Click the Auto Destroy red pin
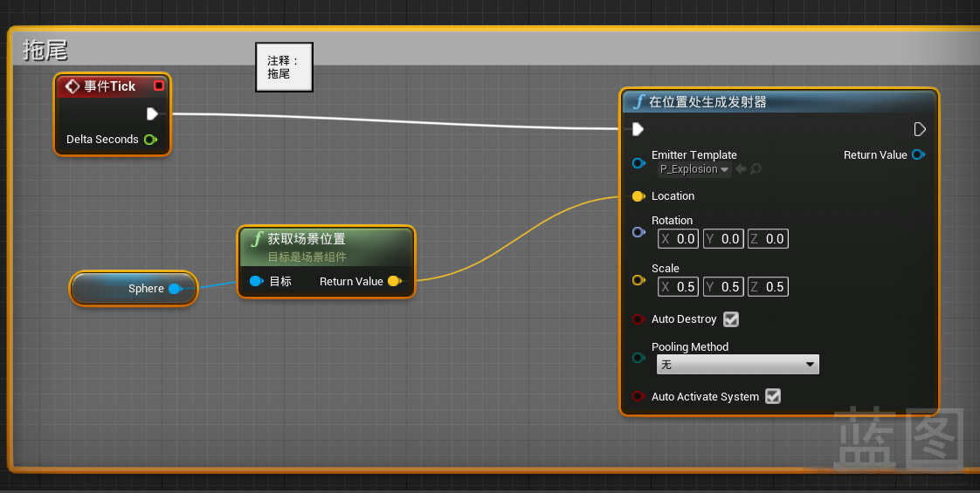The height and width of the screenshot is (493, 980). [638, 319]
